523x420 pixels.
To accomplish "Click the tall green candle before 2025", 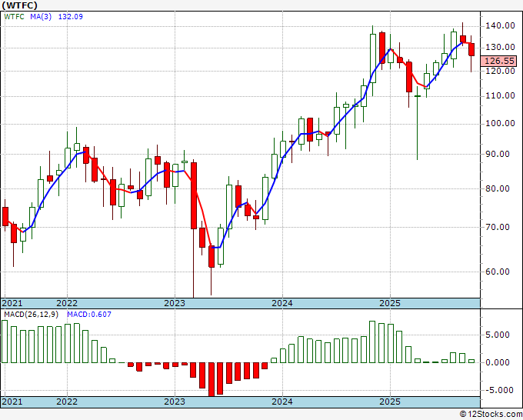I will coord(373,58).
